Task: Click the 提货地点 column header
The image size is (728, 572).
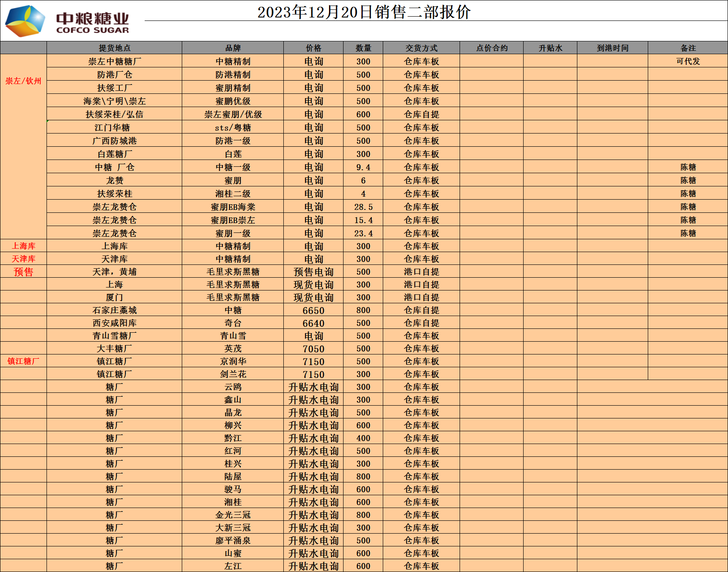Action: (x=114, y=48)
